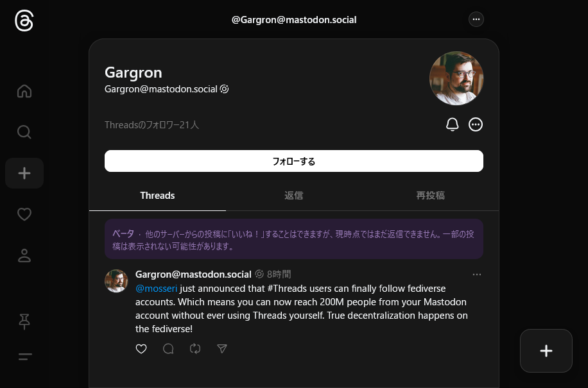
Task: Switch to the 再投稿 tab
Action: point(431,196)
